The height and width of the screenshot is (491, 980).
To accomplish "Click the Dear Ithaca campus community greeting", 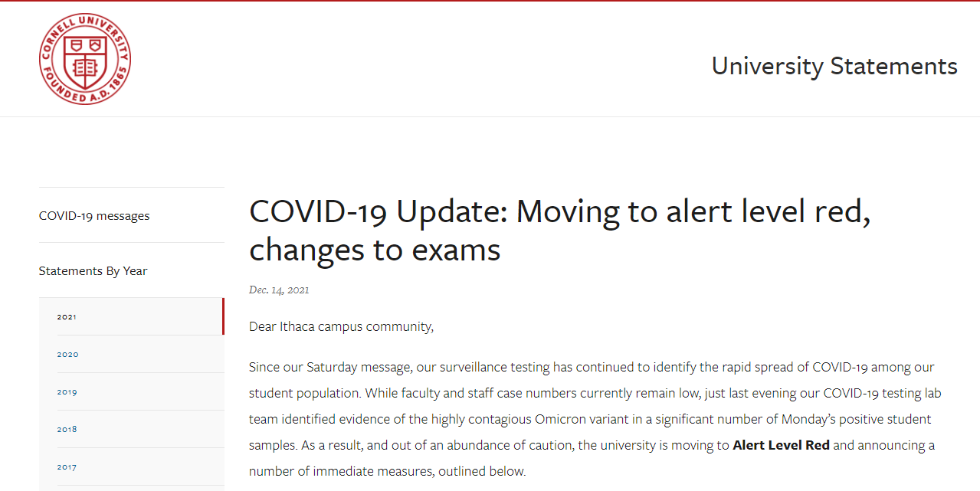I will 342,327.
